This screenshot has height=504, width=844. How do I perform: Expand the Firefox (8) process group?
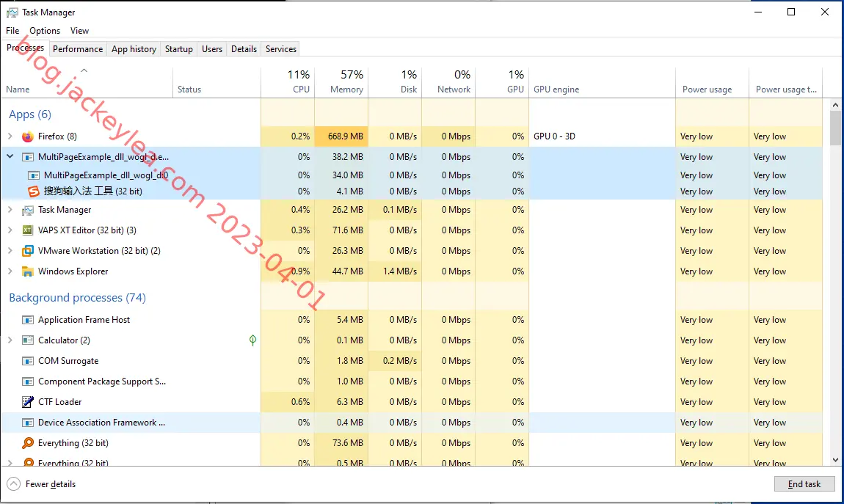[10, 136]
